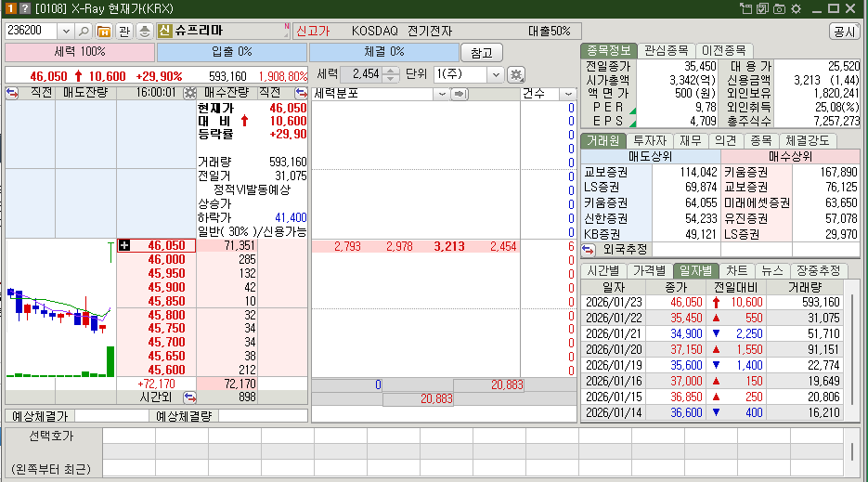
Task: Click the orange 1 screen number icon
Action: pos(10,8)
